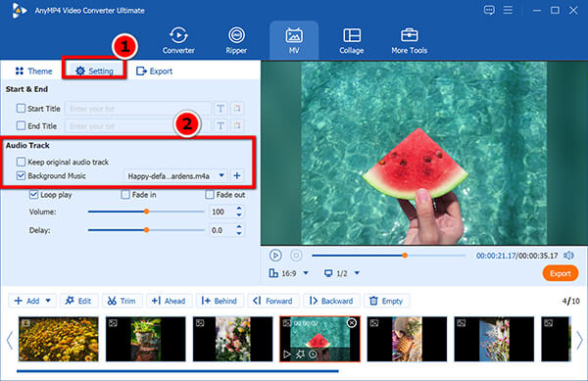Select the pineapple and hat thumbnail

(x=407, y=339)
